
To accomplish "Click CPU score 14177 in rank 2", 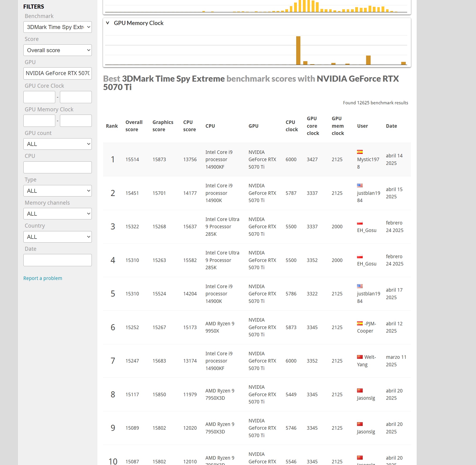I will tap(190, 193).
